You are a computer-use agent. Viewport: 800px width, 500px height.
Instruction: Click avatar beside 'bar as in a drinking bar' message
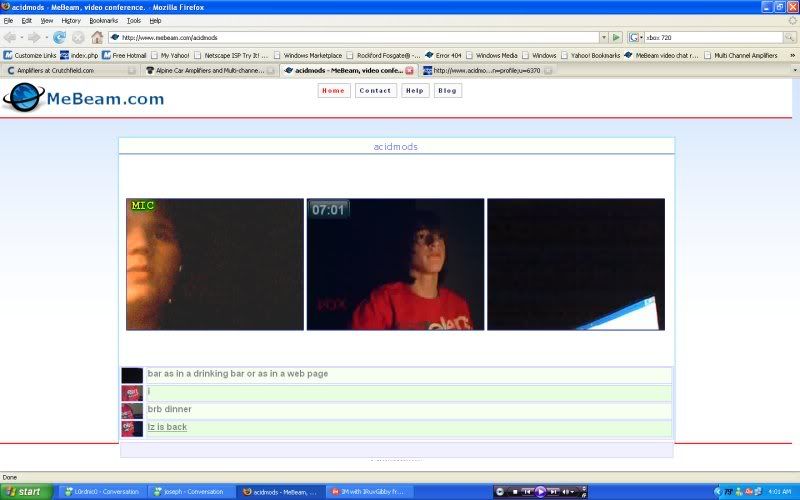[132, 376]
